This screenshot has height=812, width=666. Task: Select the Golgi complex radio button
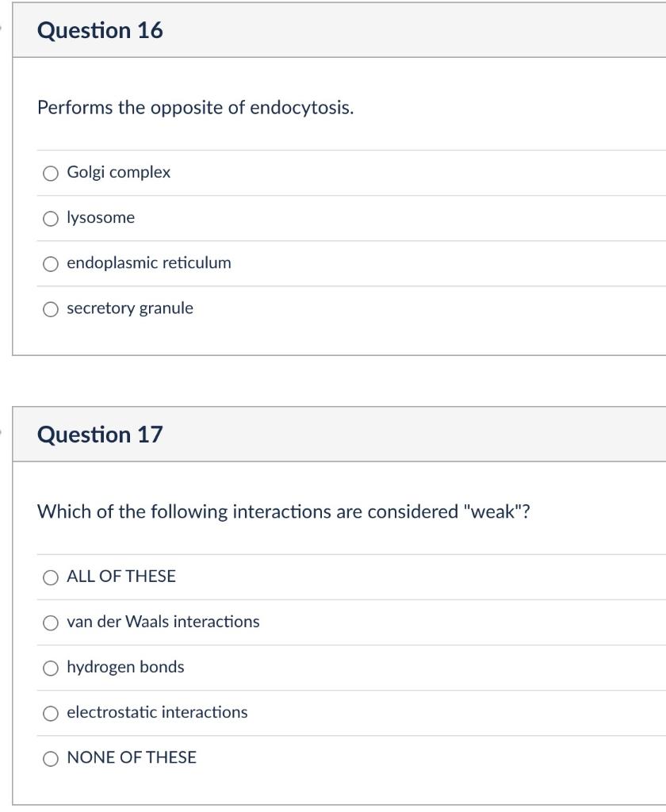[51, 173]
